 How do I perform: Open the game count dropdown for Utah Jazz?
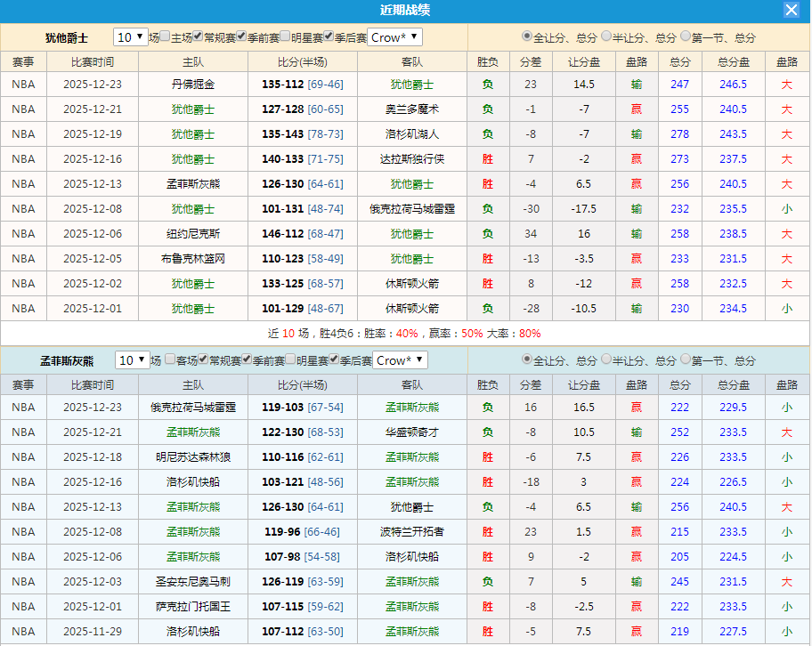[x=129, y=37]
